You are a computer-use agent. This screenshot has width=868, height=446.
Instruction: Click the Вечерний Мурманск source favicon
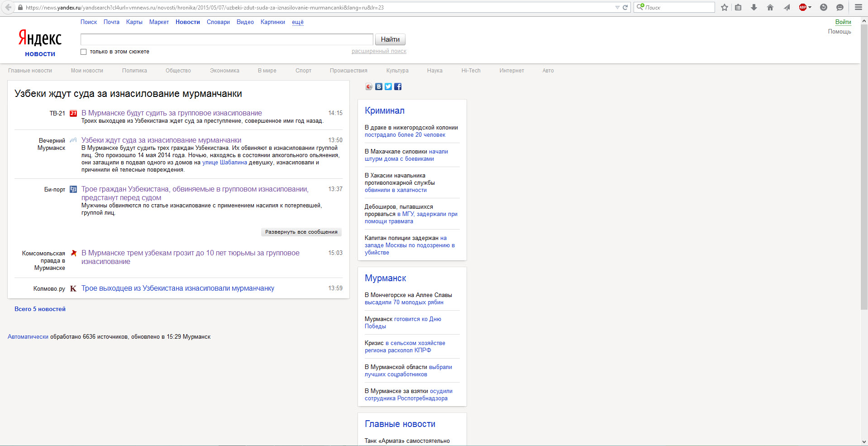click(x=73, y=140)
